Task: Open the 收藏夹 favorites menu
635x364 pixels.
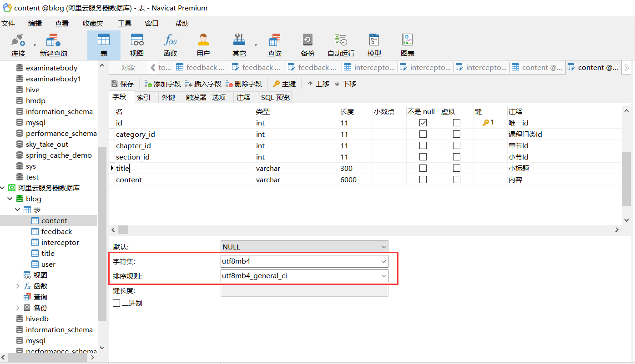Action: point(93,23)
